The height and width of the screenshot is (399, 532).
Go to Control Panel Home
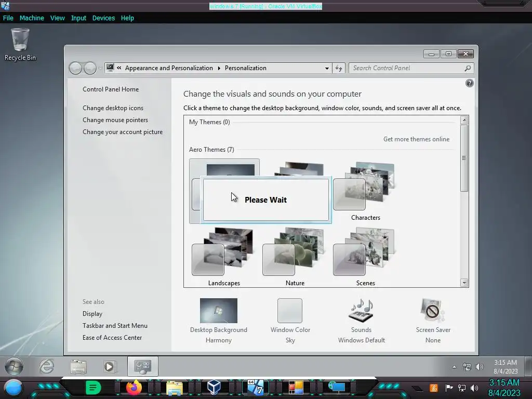[x=111, y=89]
